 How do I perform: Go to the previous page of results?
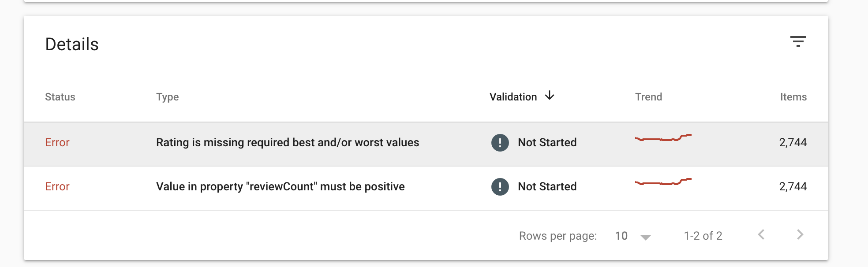pyautogui.click(x=761, y=235)
